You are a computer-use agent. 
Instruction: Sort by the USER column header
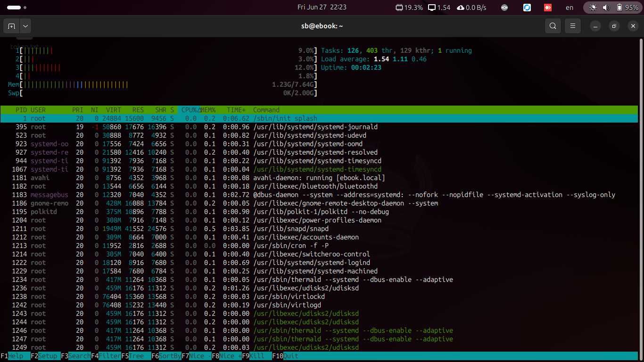[x=38, y=110]
